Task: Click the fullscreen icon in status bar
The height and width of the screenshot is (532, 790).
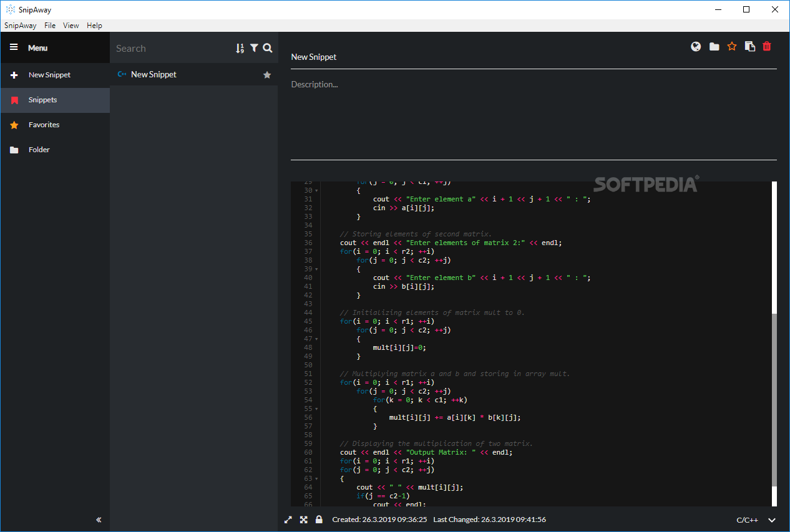Action: click(304, 520)
